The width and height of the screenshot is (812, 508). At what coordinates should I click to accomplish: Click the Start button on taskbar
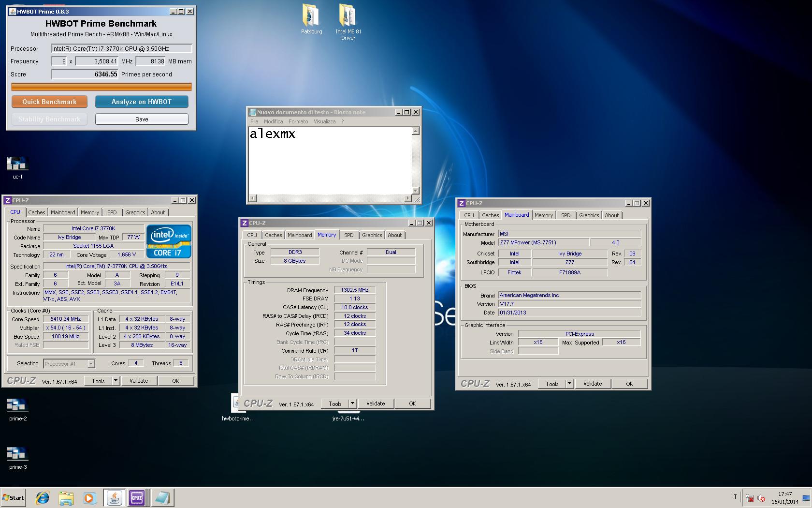(x=13, y=497)
